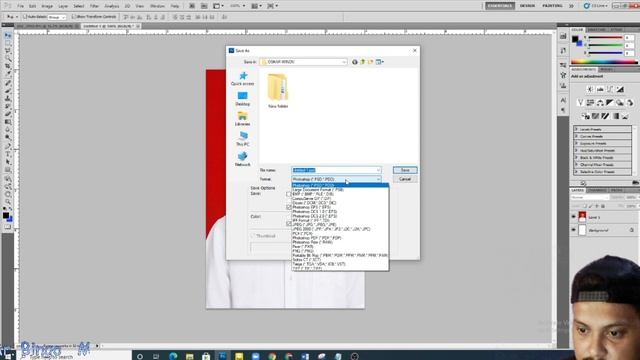Image resolution: width=640 pixels, height=360 pixels.
Task: Select the Brush tool
Action: [8, 91]
